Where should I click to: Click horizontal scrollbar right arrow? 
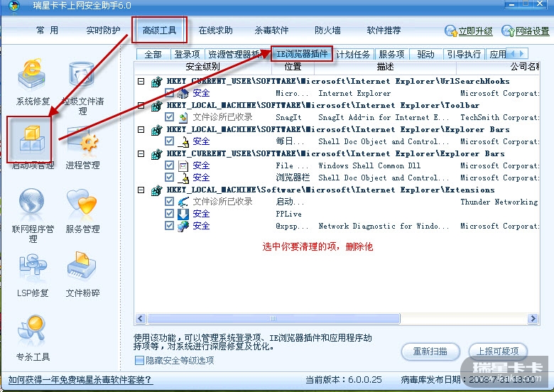[x=533, y=319]
